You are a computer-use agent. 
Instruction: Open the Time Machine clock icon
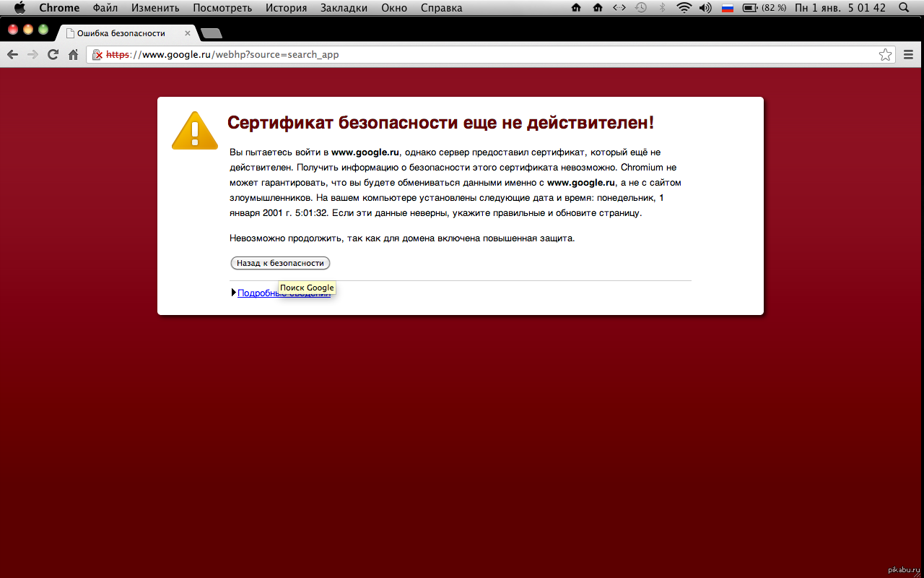tap(641, 8)
